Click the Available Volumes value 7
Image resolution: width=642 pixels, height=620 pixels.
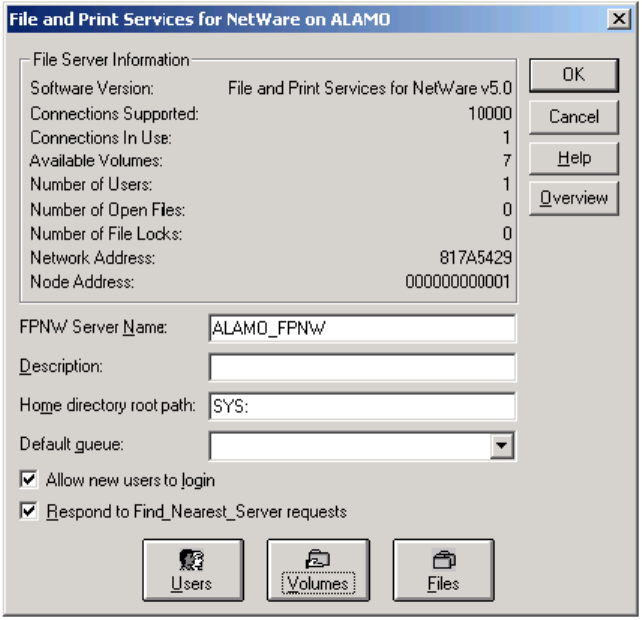click(507, 160)
